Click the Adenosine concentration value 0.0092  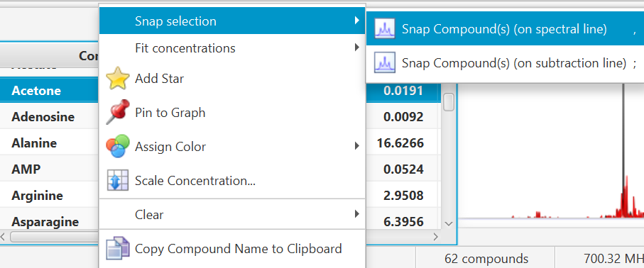click(x=403, y=117)
